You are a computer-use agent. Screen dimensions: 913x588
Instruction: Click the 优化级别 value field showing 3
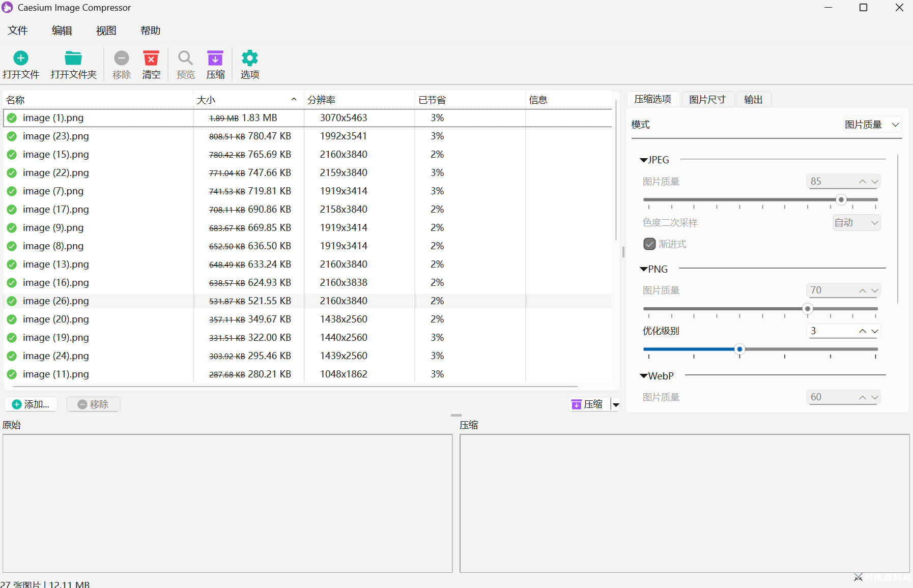click(832, 331)
